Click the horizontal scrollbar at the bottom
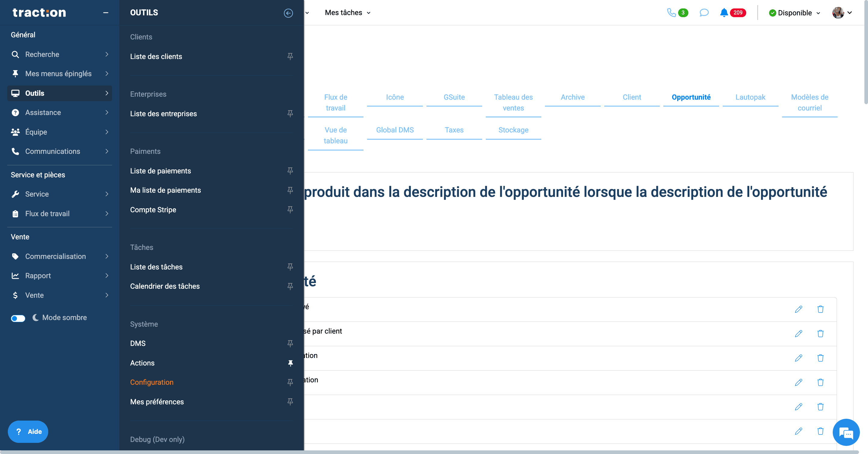The height and width of the screenshot is (454, 868). pos(429,452)
